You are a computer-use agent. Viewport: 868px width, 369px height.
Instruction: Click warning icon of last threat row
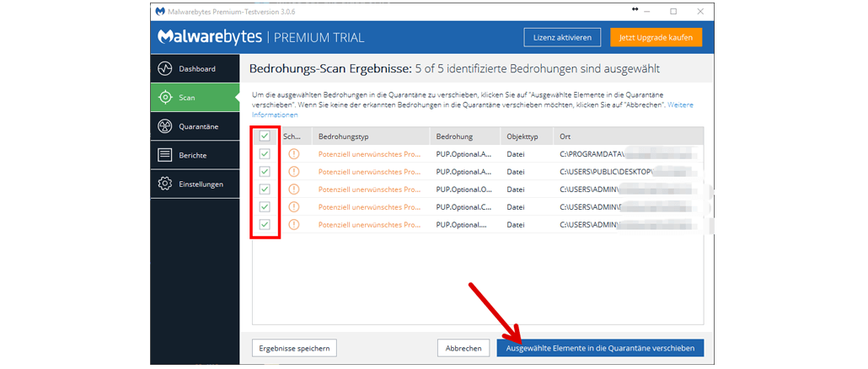click(294, 225)
